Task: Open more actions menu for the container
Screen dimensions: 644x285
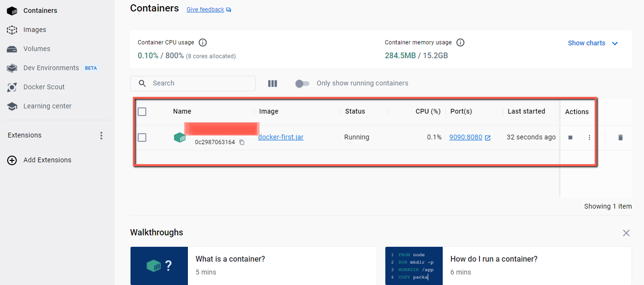Action: (x=589, y=137)
